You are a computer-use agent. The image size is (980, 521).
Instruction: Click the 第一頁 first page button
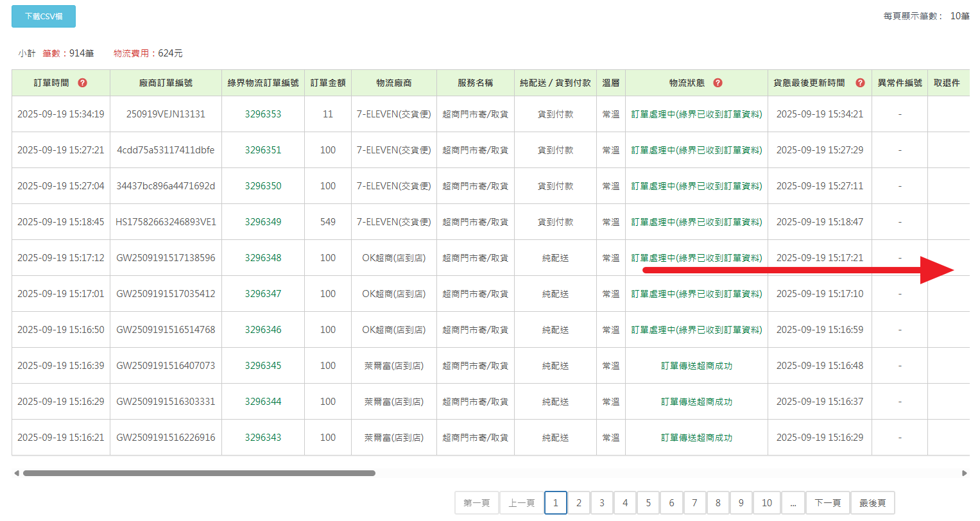click(476, 503)
